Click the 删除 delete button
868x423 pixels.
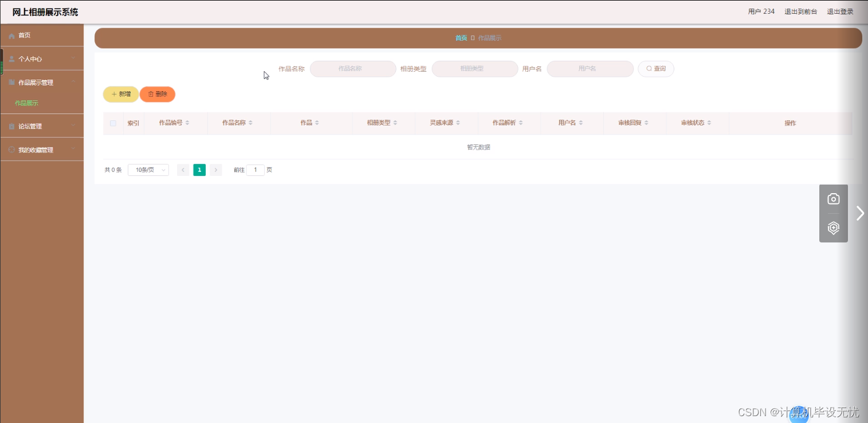point(158,94)
